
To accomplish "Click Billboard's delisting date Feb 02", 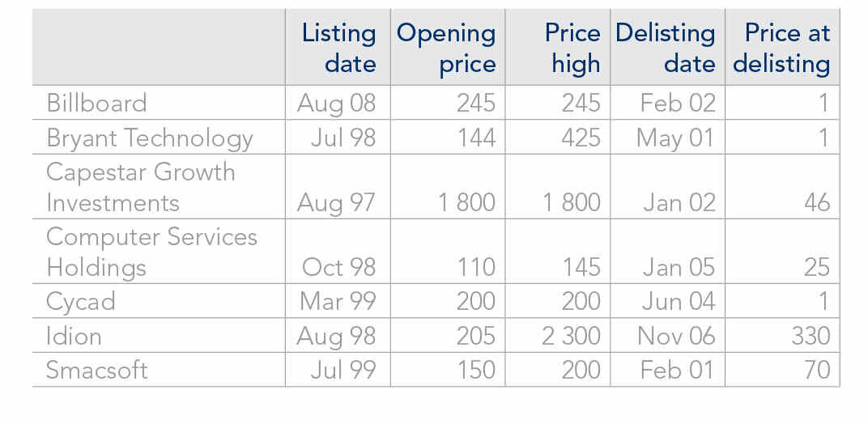I will (678, 103).
